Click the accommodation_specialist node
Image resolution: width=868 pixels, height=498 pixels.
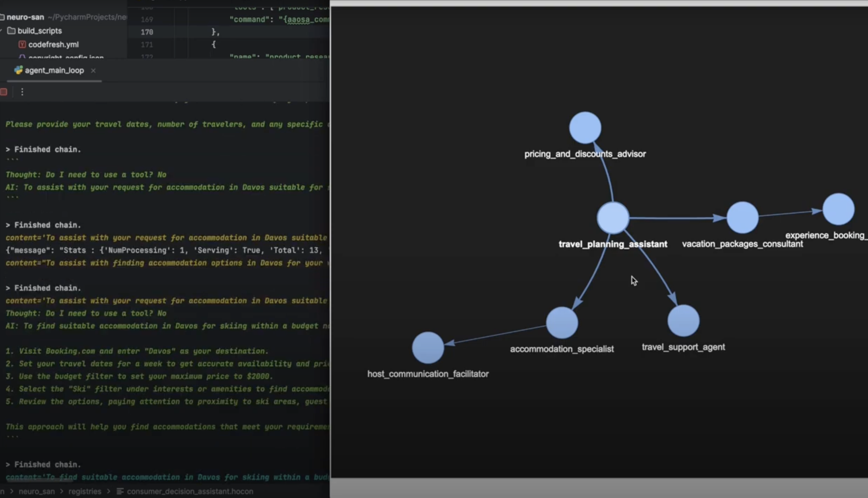pyautogui.click(x=562, y=322)
